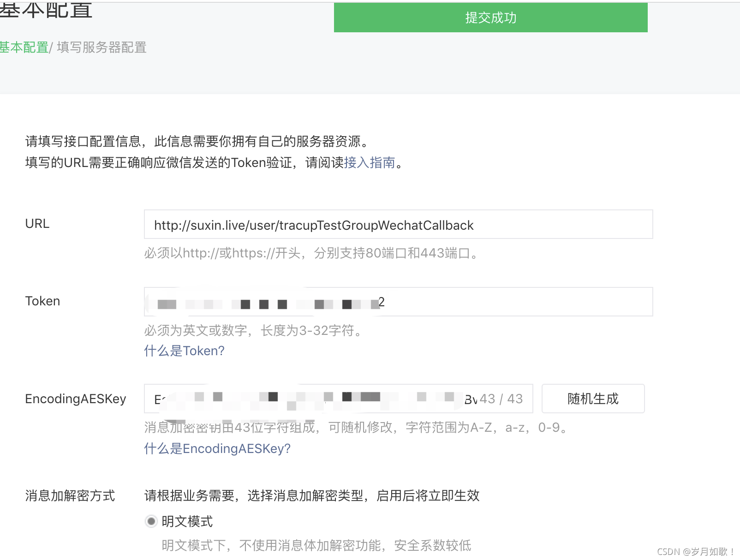The width and height of the screenshot is (740, 560).
Task: Click the 基本配置 breadcrumb link
Action: [24, 48]
